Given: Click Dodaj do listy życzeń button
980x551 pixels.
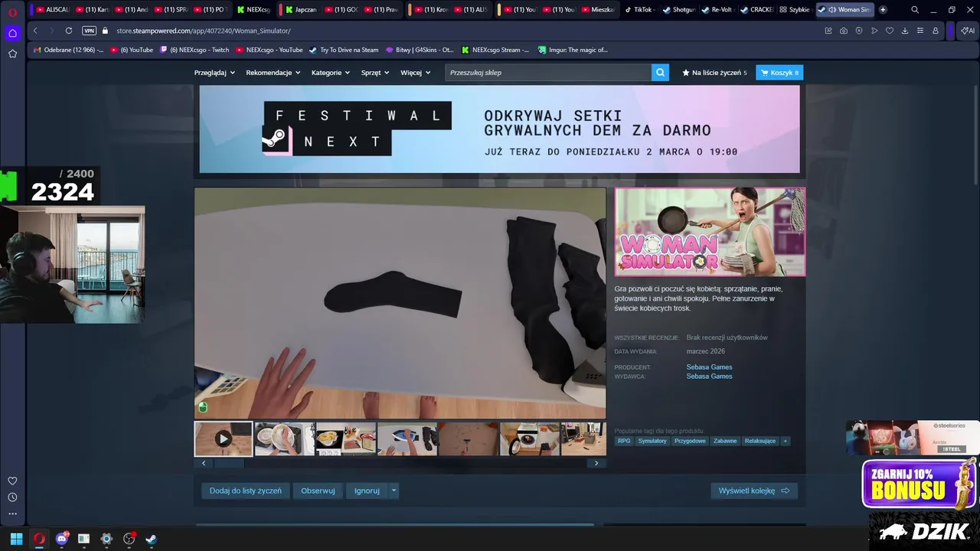Looking at the screenshot, I should [246, 491].
